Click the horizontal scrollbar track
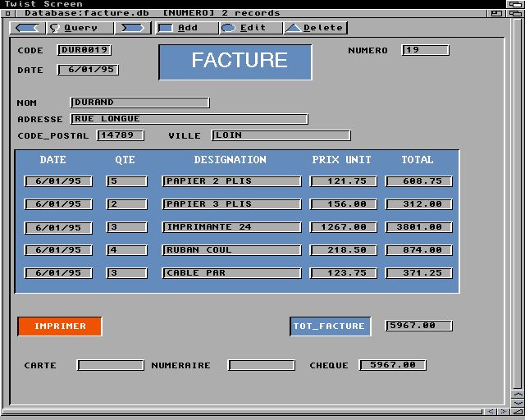525x420 pixels. coord(243,411)
